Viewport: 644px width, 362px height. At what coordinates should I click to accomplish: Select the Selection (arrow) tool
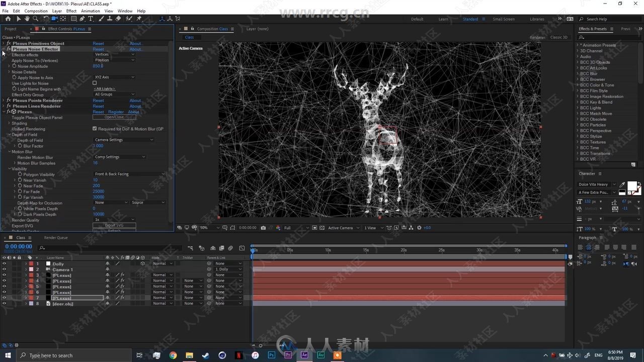coord(19,19)
